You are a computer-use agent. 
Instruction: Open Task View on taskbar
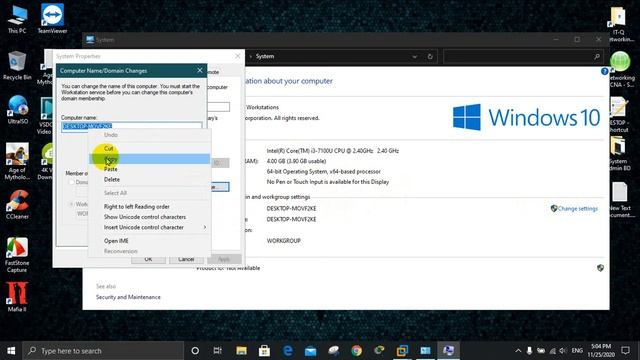pos(218,351)
